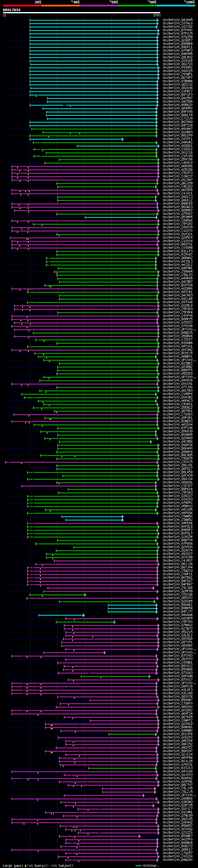This screenshot has width=198, height=868.
Task: Click the purple segment of the identity color scale
Action: point(99,5)
